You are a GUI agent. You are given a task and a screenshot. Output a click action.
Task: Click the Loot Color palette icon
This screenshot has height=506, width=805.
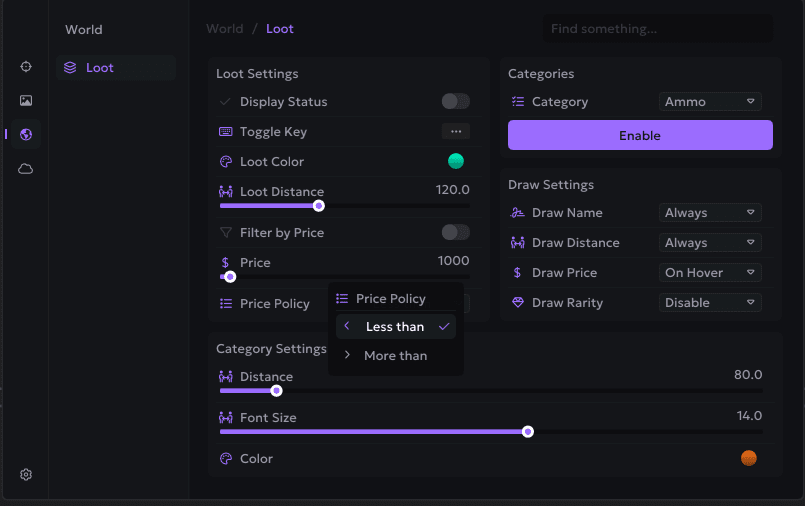pyautogui.click(x=225, y=162)
